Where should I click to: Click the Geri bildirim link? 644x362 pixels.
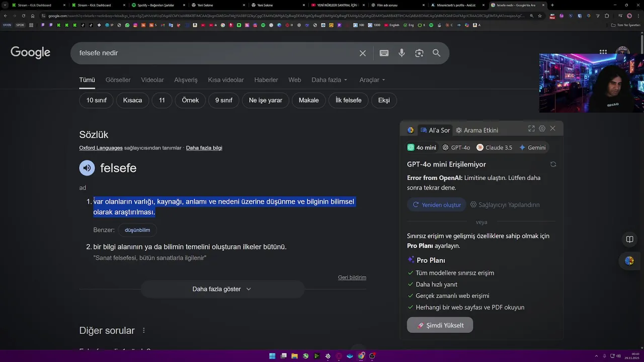pyautogui.click(x=352, y=277)
